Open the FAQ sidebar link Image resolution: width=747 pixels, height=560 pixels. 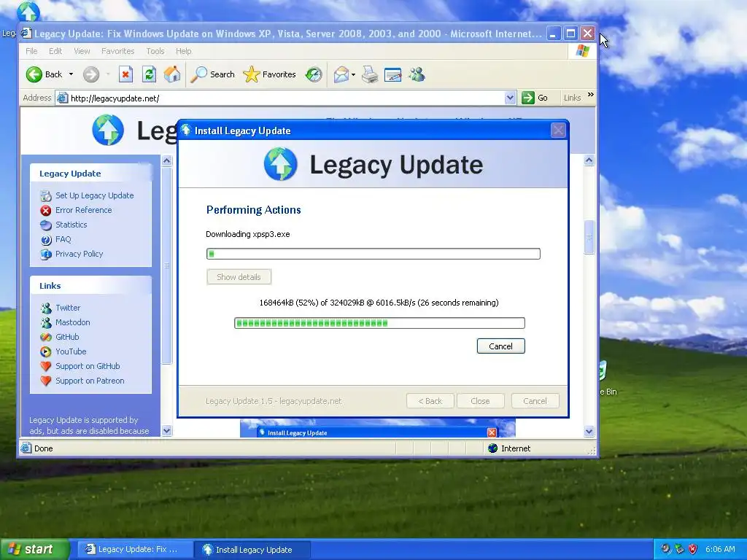(x=63, y=239)
